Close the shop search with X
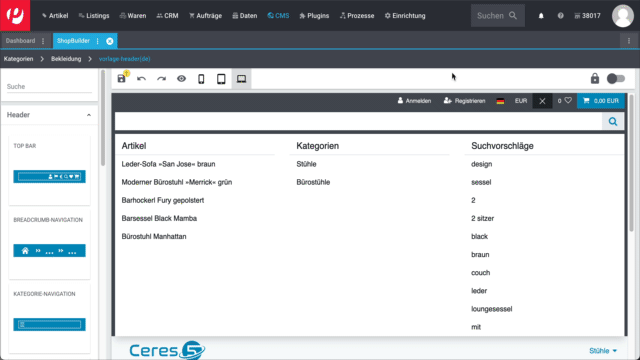The image size is (640, 360). click(x=542, y=101)
